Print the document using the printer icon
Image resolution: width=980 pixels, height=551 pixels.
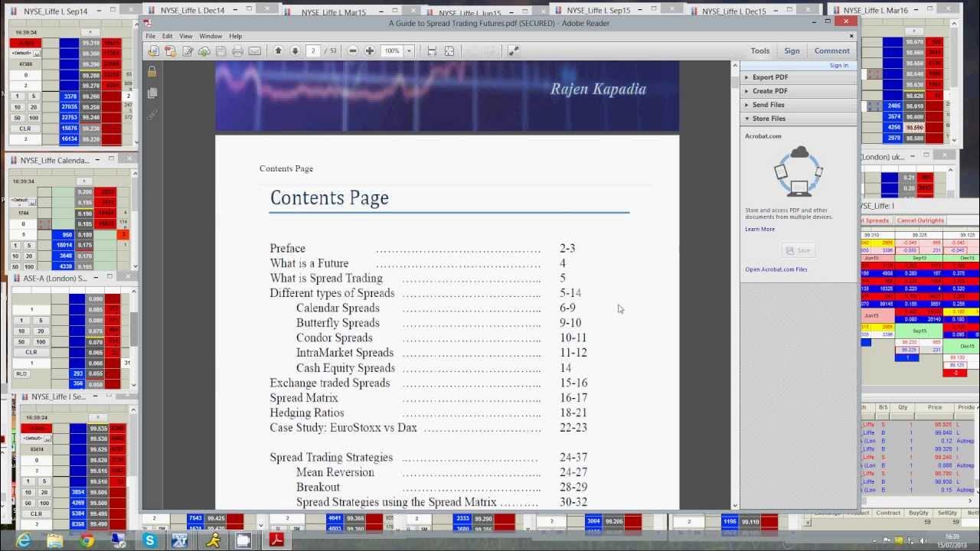click(237, 51)
